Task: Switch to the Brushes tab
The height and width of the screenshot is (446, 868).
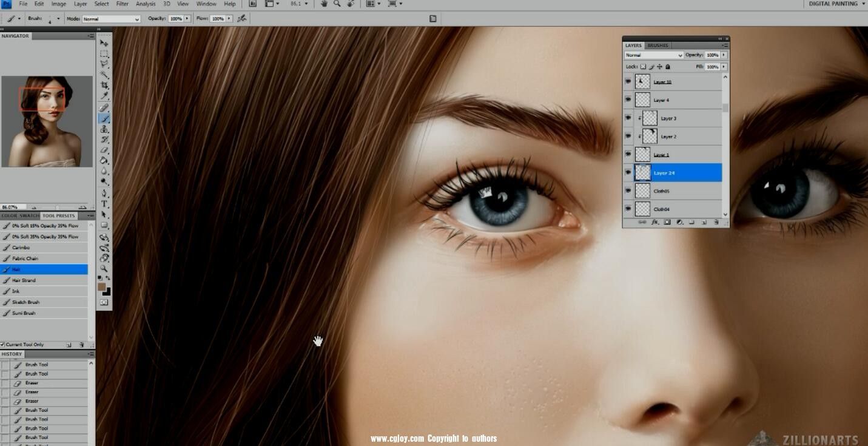Action: tap(658, 46)
